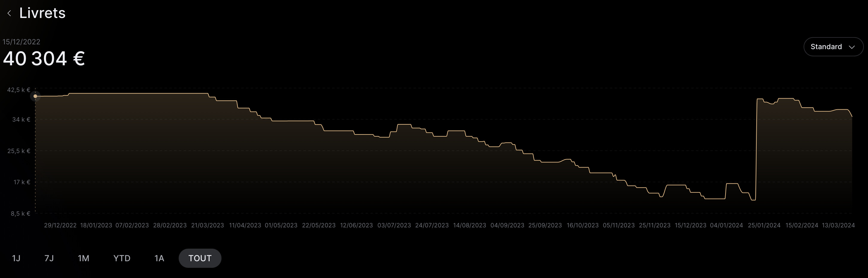
Task: Click the 34 k € axis label
Action: [21, 120]
